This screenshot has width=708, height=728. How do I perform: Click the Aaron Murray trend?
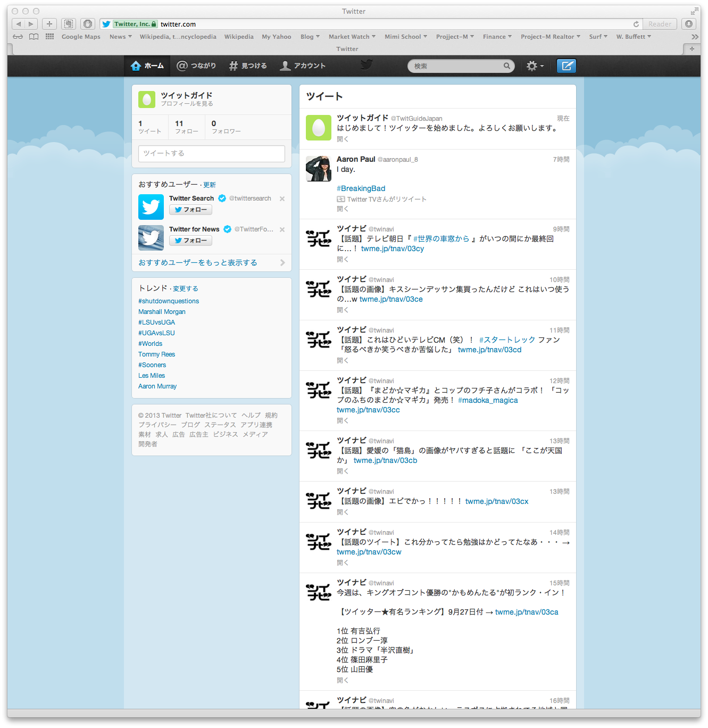click(x=157, y=386)
